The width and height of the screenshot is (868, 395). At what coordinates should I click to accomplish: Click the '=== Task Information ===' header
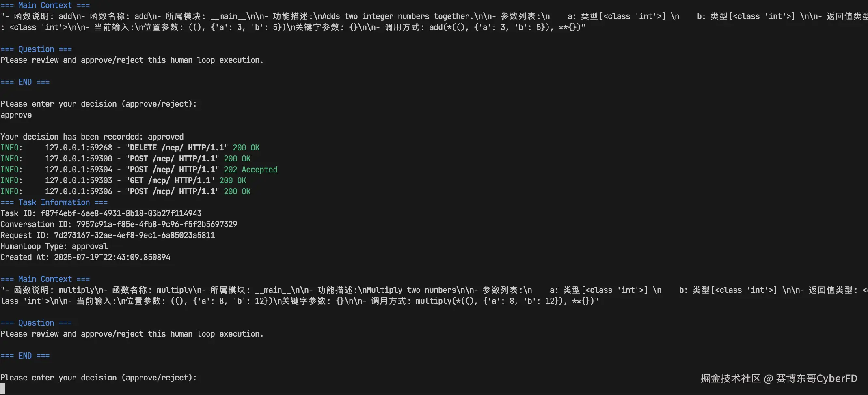[54, 202]
